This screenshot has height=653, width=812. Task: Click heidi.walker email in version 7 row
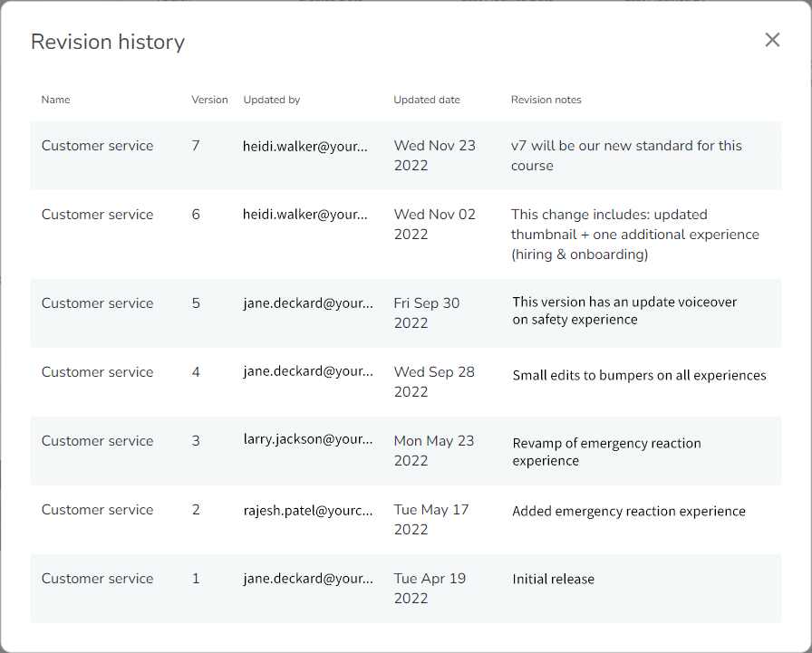(x=305, y=147)
